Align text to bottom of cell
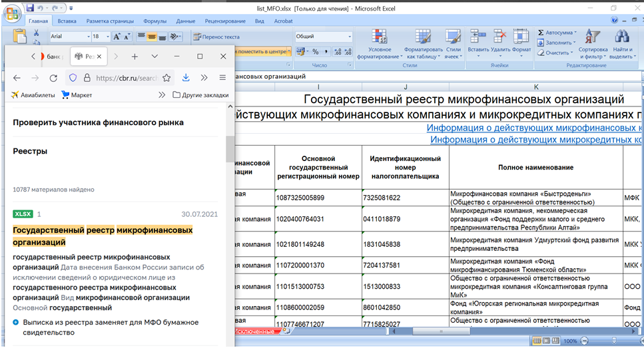This screenshot has width=644, height=348. [x=162, y=37]
